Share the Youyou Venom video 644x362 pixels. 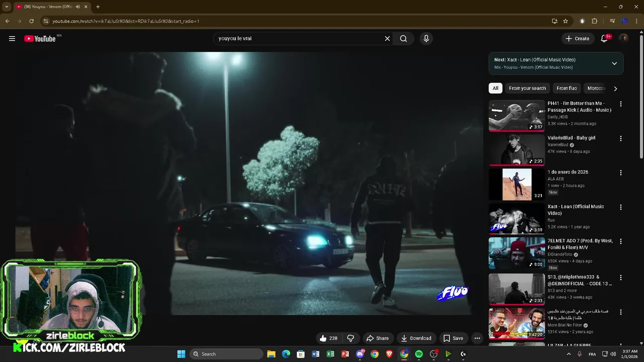pos(378,338)
